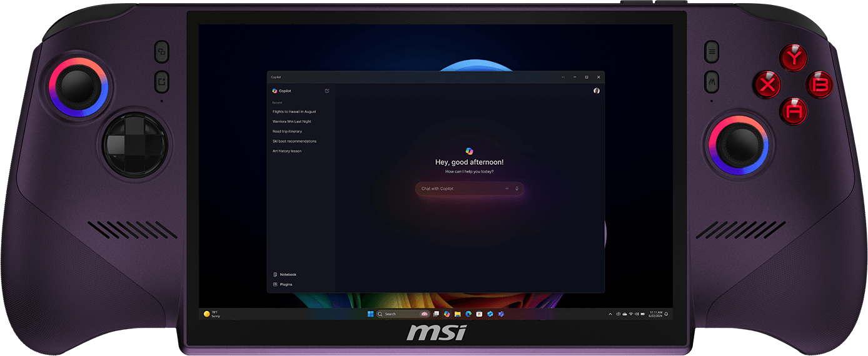Click the Plugins icon in the sidebar
Viewport: 868px width, 356px height.
275,284
